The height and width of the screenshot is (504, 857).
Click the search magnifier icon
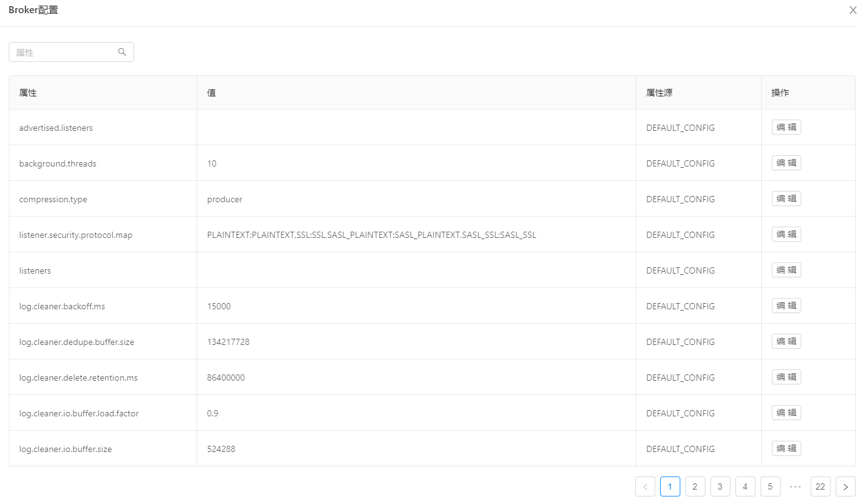(x=122, y=53)
